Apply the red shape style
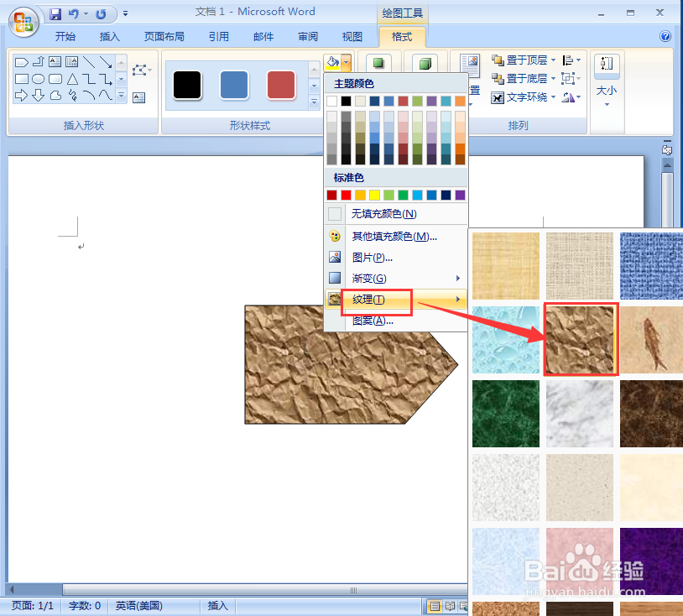 (281, 85)
